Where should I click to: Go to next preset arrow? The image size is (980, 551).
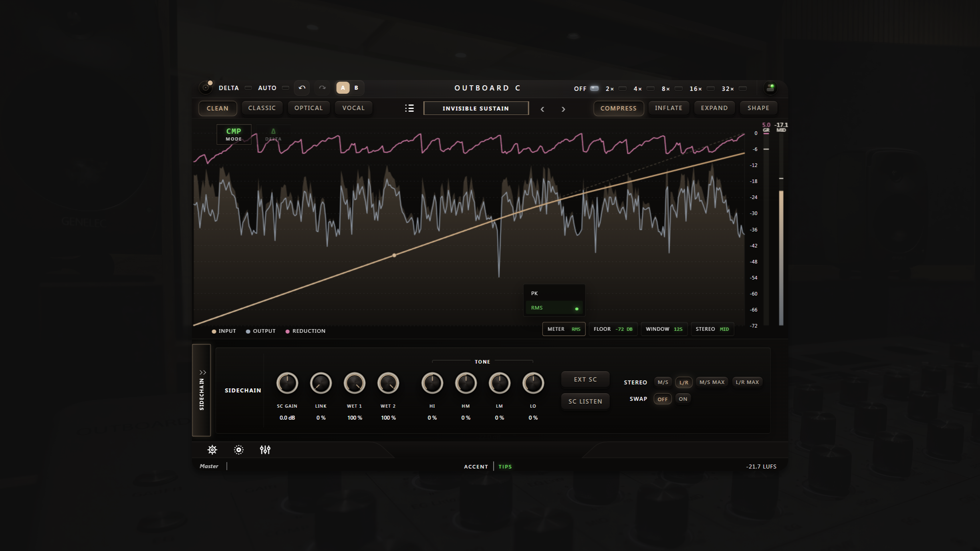(x=563, y=109)
